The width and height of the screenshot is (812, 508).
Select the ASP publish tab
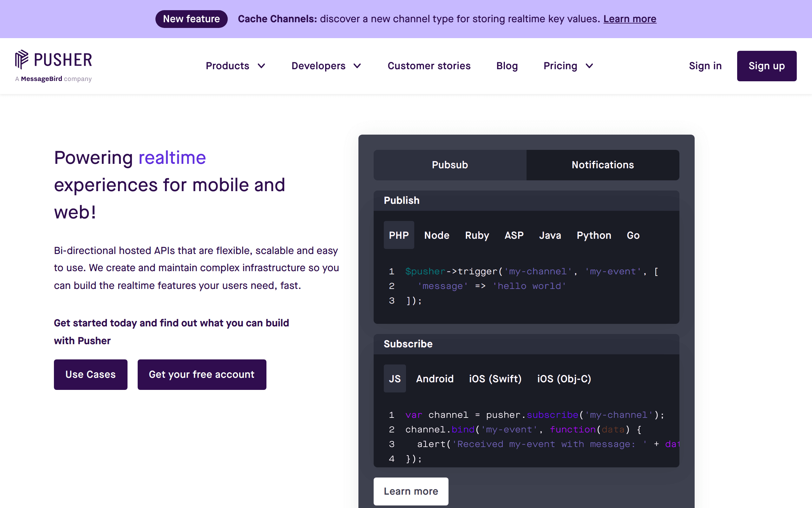click(x=514, y=235)
